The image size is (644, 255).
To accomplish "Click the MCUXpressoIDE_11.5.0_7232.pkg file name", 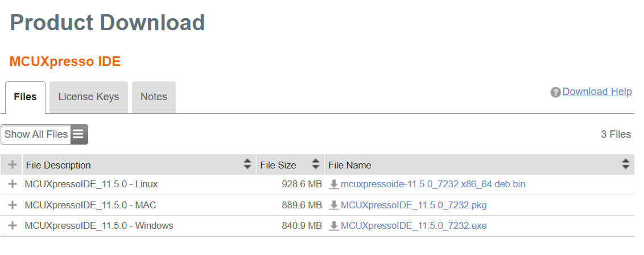I will coord(414,205).
